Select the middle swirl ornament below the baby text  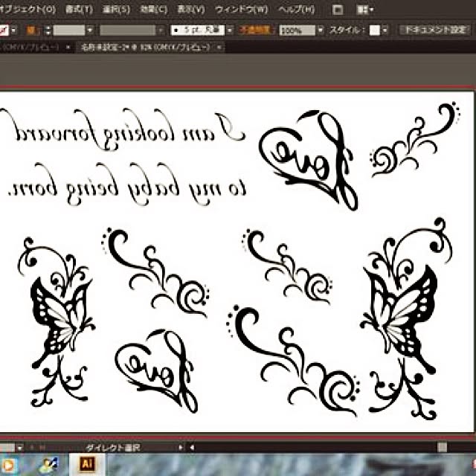[x=155, y=272]
